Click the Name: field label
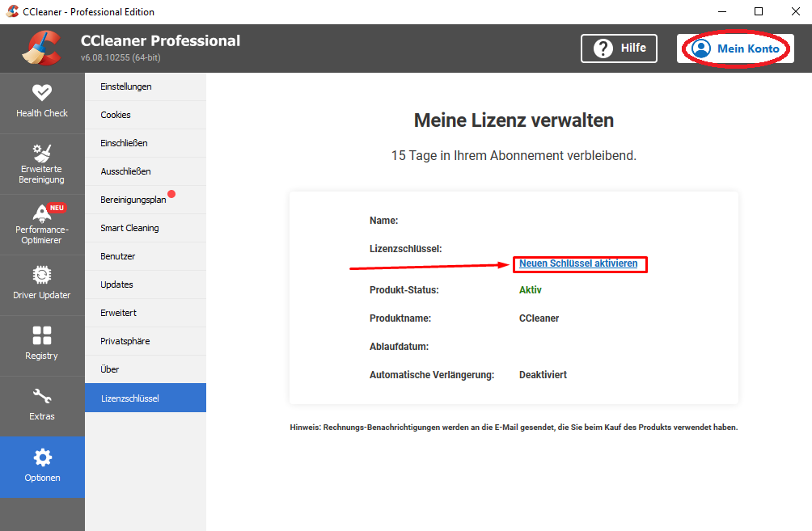812x531 pixels. (x=383, y=221)
